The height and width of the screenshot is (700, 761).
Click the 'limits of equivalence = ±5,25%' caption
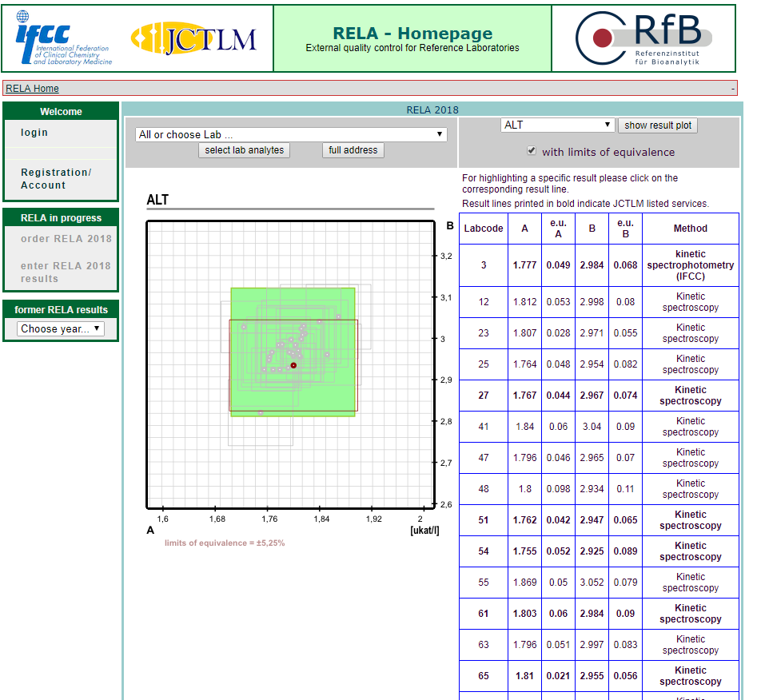coord(224,543)
